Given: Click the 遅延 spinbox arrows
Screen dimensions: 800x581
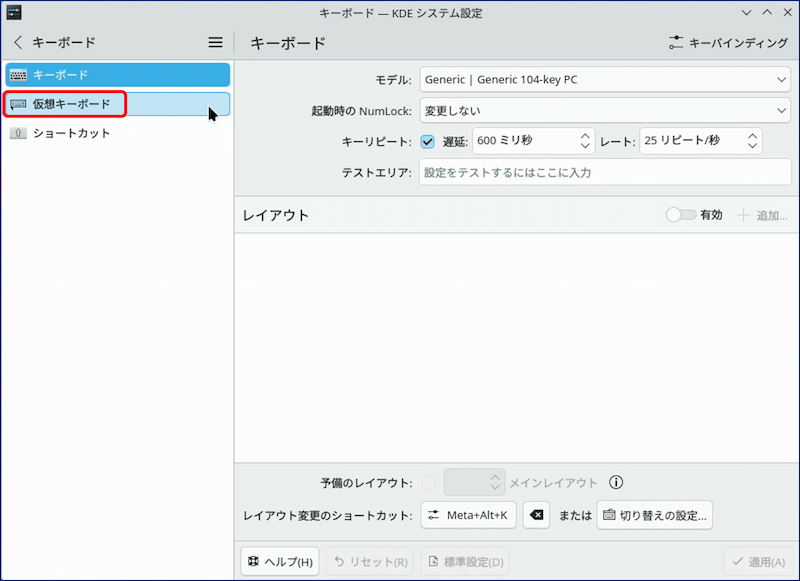Looking at the screenshot, I should point(583,141).
